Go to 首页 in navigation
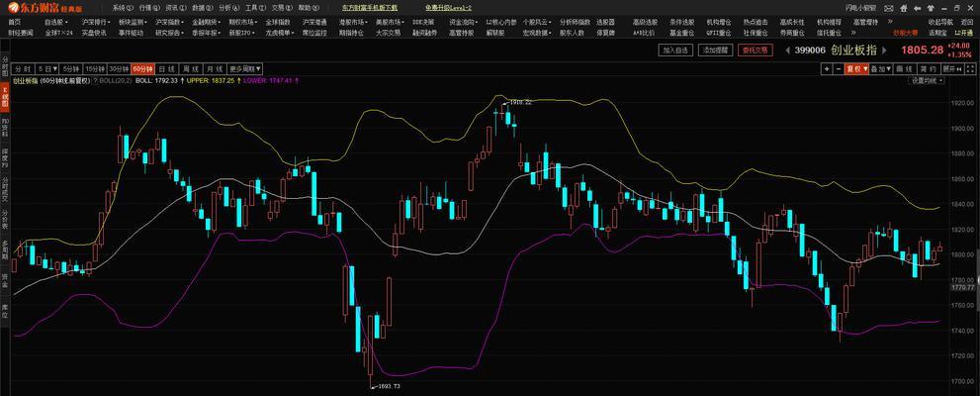Image resolution: width=980 pixels, height=396 pixels. (x=15, y=22)
